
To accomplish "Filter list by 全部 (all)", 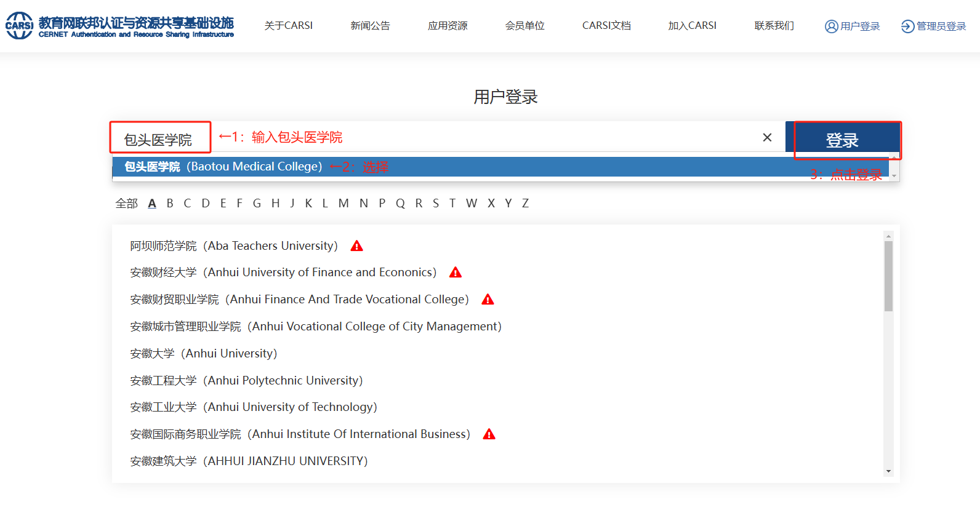I will (127, 204).
